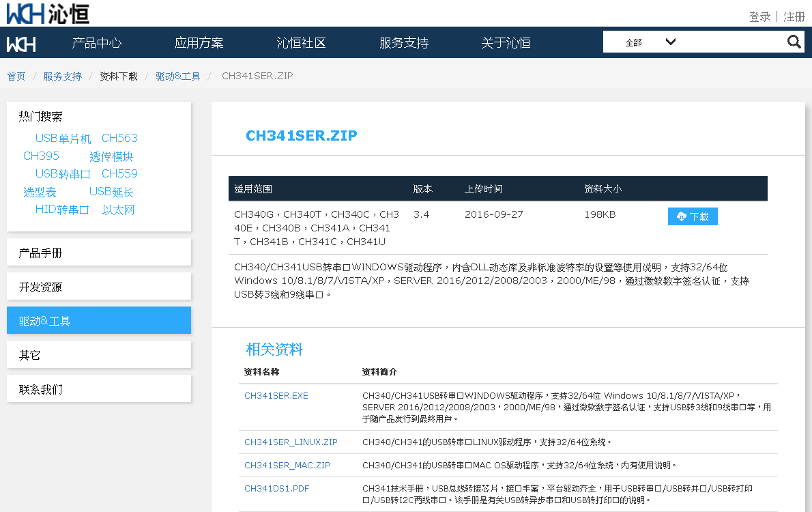Click the WCH 沁恒 header logo
The width and height of the screenshot is (812, 512).
(x=48, y=14)
